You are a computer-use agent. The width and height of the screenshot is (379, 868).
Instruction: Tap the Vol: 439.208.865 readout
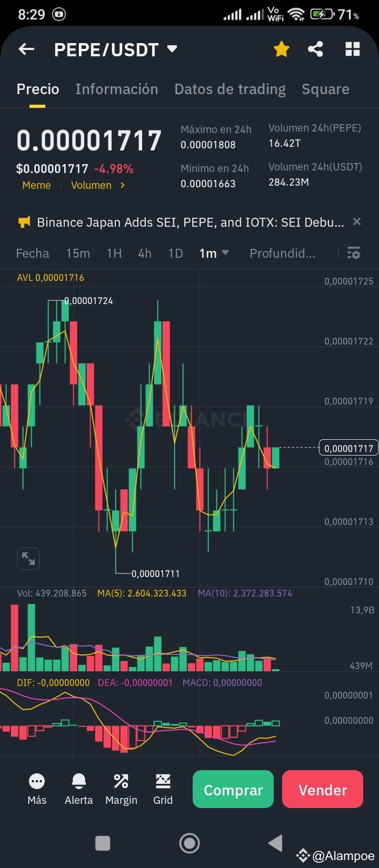52,593
